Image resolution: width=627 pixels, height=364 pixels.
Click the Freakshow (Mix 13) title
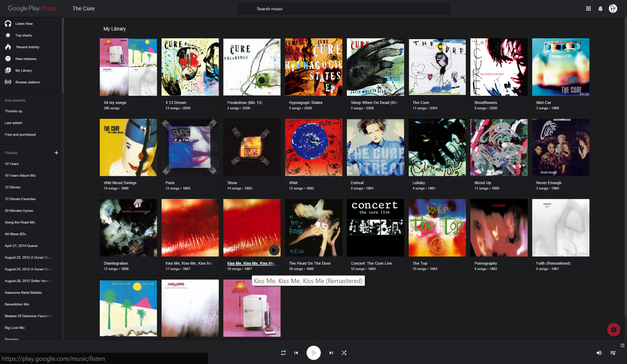click(245, 103)
